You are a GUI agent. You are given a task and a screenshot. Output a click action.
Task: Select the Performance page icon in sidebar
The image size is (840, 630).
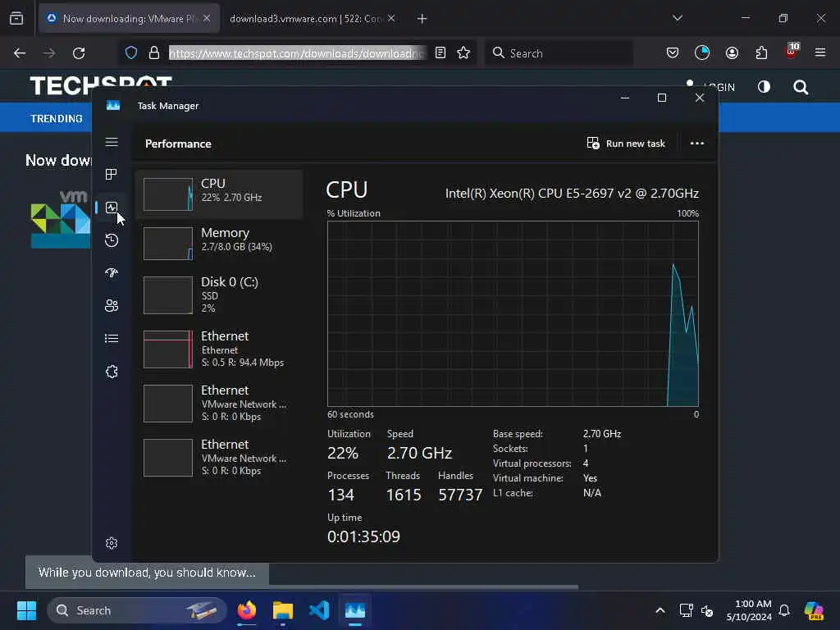coord(112,208)
